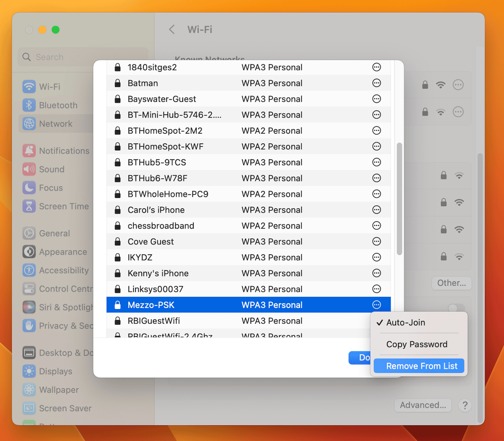Toggle the switch below the Other button
This screenshot has width=504, height=441.
coord(456,308)
